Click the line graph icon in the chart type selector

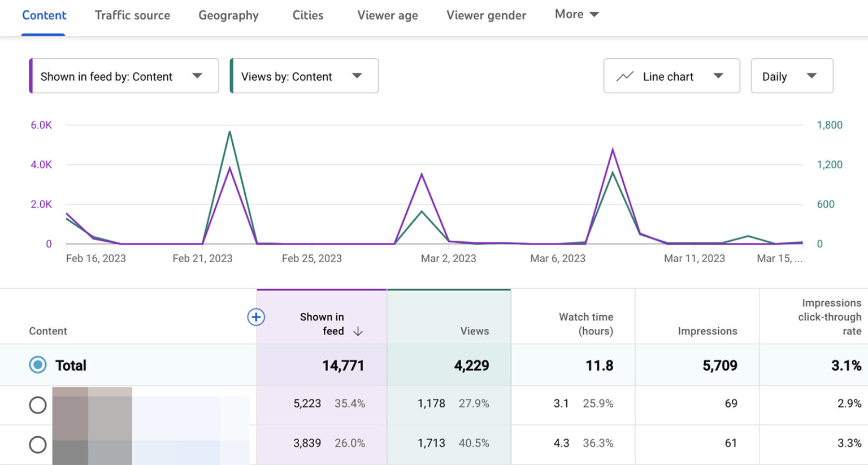625,76
